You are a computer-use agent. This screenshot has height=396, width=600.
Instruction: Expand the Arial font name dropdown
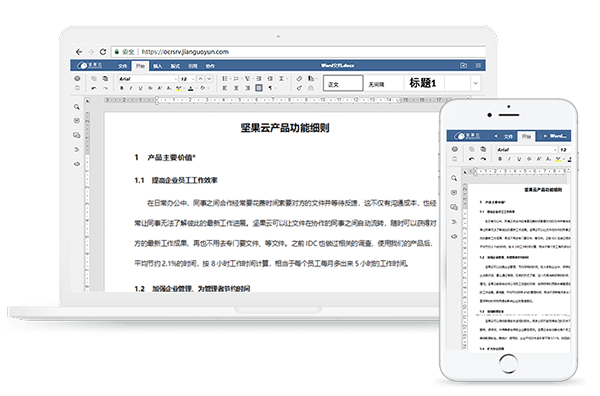[x=148, y=79]
